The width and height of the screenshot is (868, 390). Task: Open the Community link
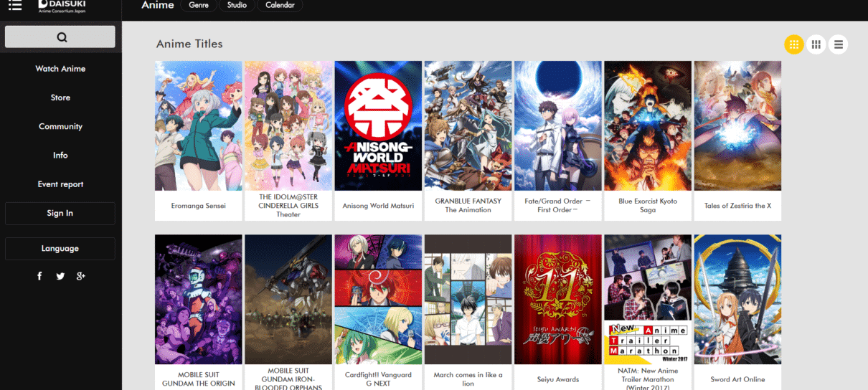tap(60, 126)
